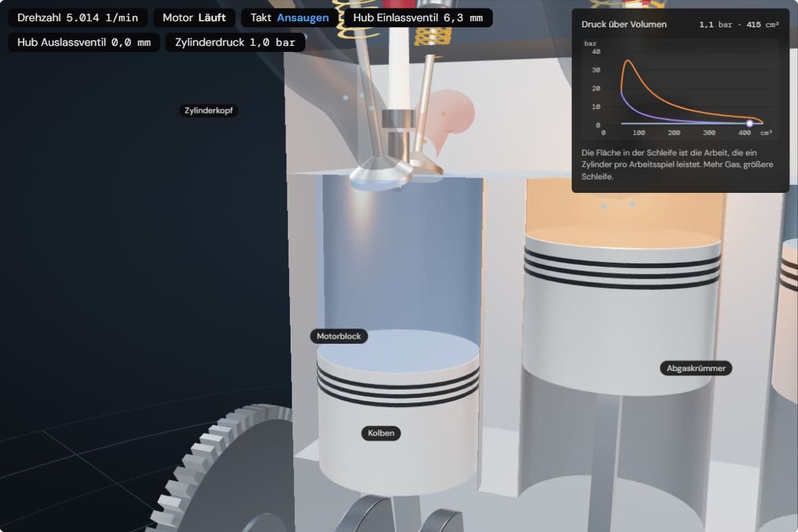Click the Druck über Volumen panel title
Screen dimensions: 798x532
[x=624, y=25]
